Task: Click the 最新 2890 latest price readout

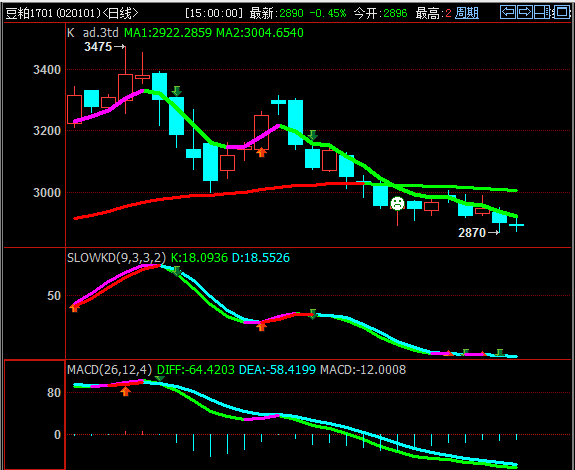Action: point(276,13)
